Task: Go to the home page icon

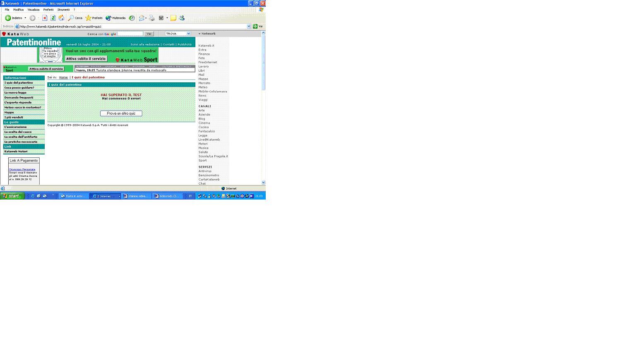Action: point(61,18)
